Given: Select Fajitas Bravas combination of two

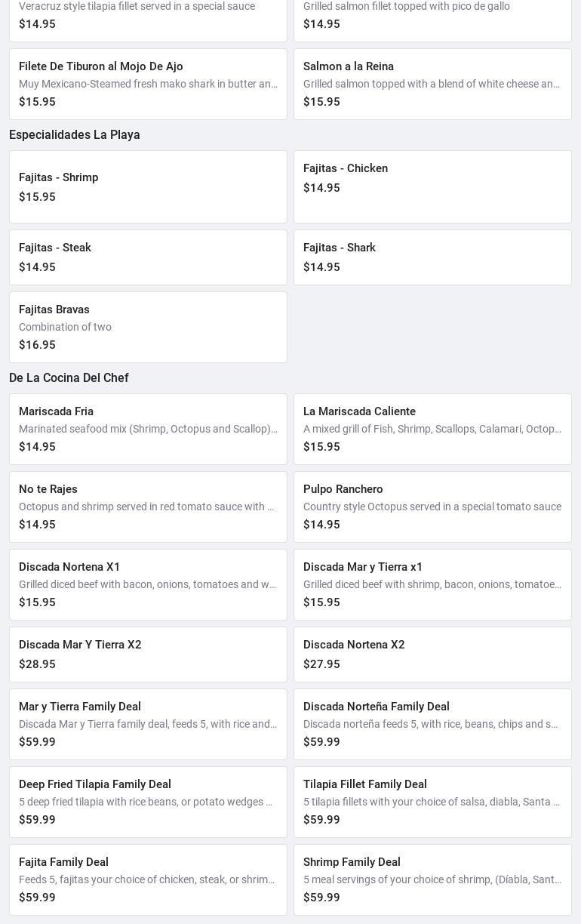Looking at the screenshot, I should (x=148, y=327).
